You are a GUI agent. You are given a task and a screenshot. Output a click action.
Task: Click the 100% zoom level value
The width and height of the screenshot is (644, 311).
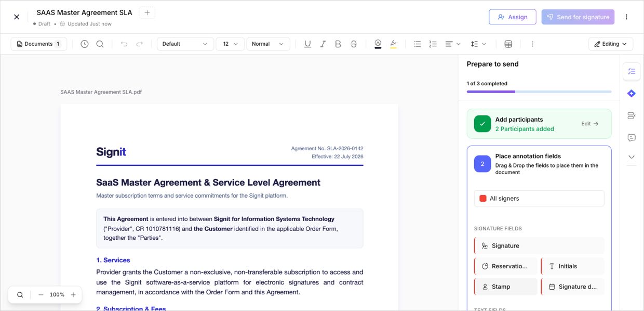(57, 294)
